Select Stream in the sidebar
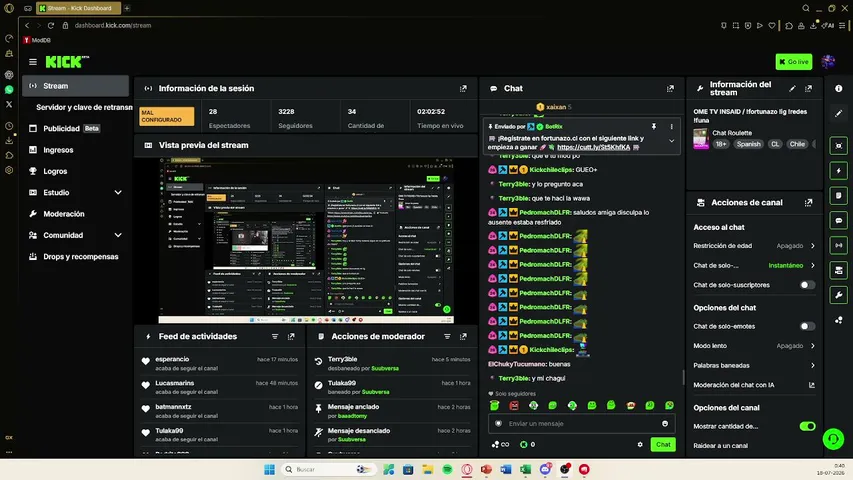Screen dimensions: 853x480 click(x=76, y=86)
